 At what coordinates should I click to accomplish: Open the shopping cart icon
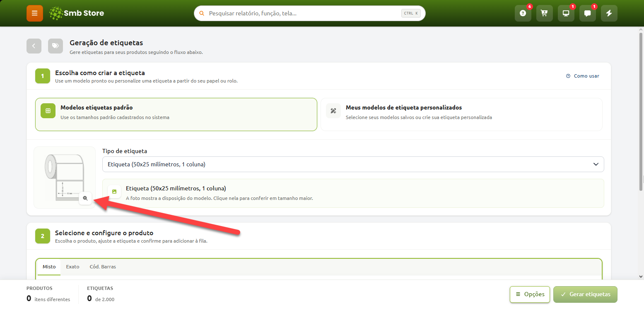coord(545,13)
